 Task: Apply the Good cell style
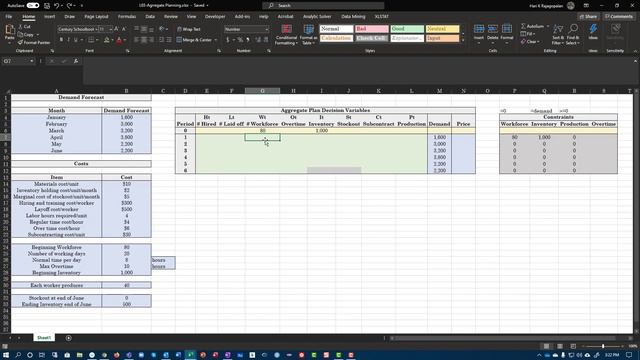pyautogui.click(x=407, y=29)
